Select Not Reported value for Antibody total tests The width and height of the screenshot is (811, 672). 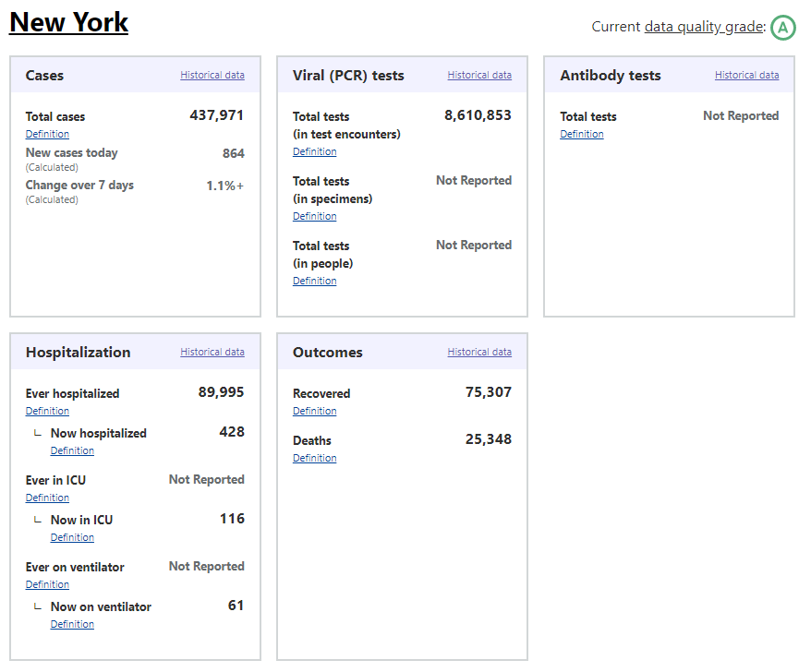pos(741,115)
